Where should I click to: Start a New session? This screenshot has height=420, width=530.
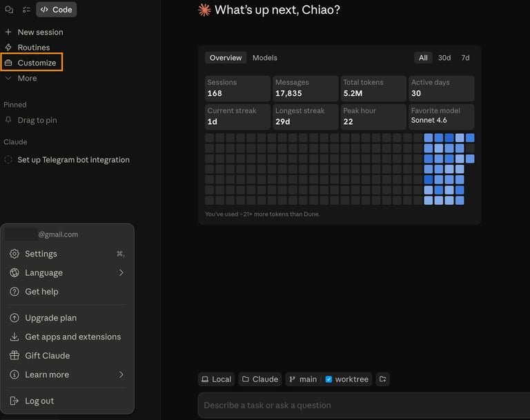click(39, 32)
